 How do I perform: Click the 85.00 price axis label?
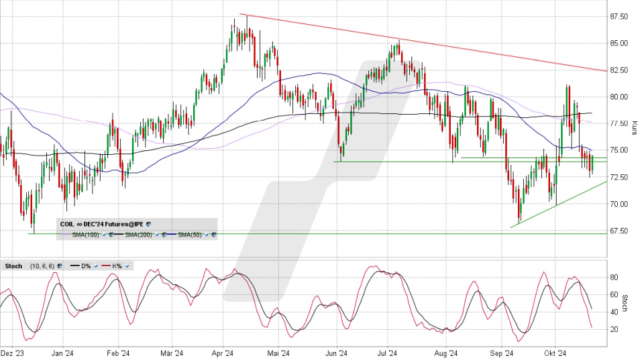point(619,43)
